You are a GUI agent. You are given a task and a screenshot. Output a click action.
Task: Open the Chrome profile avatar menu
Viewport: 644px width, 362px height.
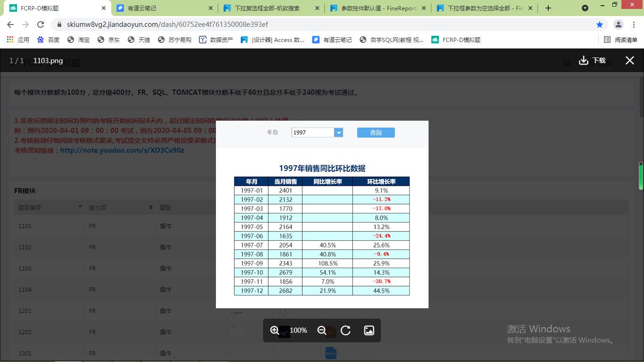point(619,25)
